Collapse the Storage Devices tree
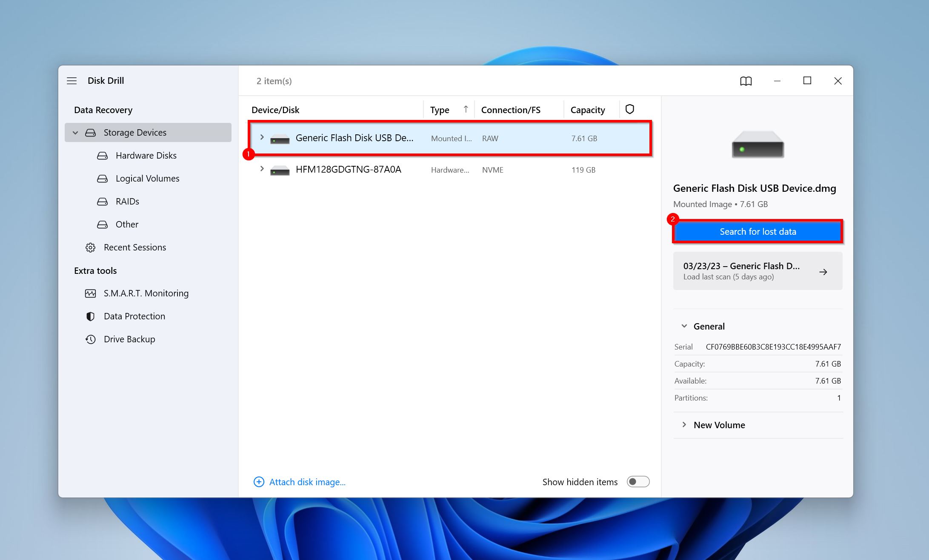The width and height of the screenshot is (929, 560). click(x=75, y=133)
